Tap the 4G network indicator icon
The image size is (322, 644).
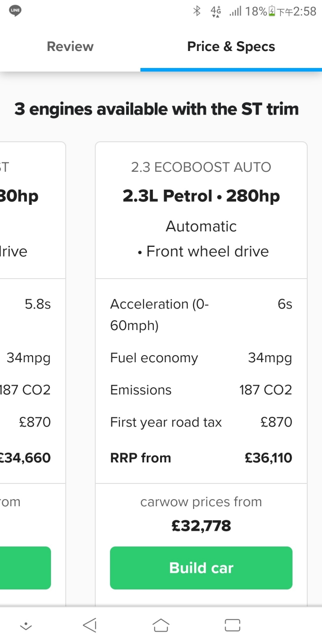[x=216, y=11]
